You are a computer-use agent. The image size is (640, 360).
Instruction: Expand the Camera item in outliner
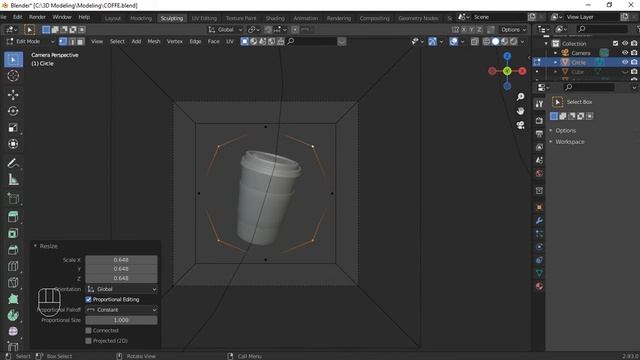(556, 53)
